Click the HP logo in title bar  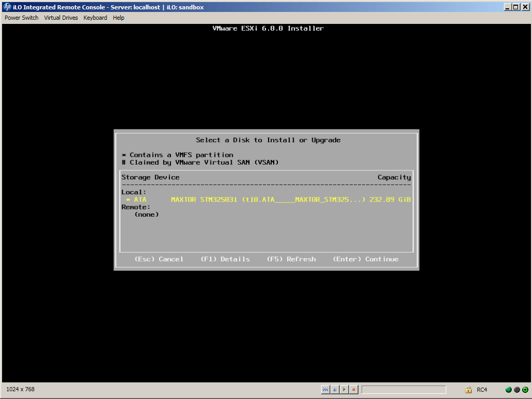coord(7,7)
